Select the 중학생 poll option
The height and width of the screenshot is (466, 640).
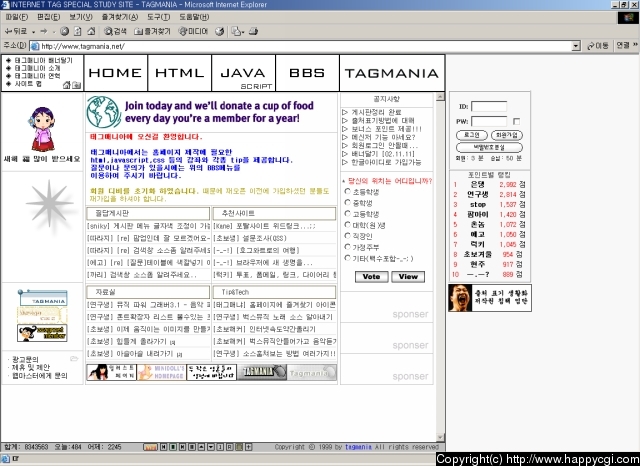click(x=348, y=202)
